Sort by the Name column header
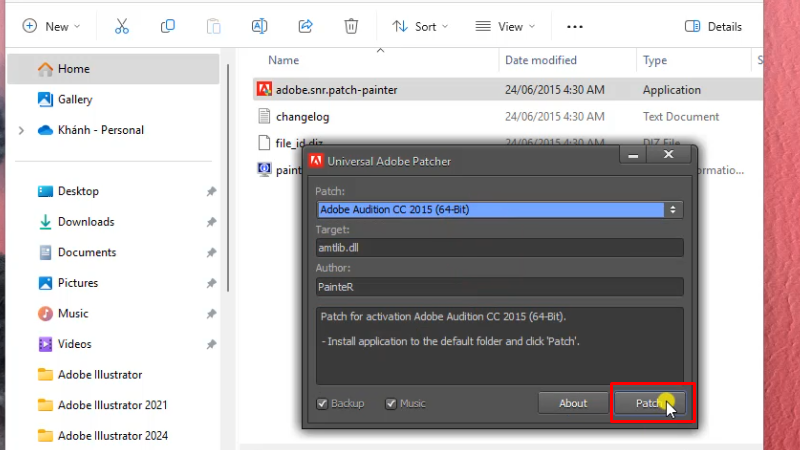 [x=283, y=60]
